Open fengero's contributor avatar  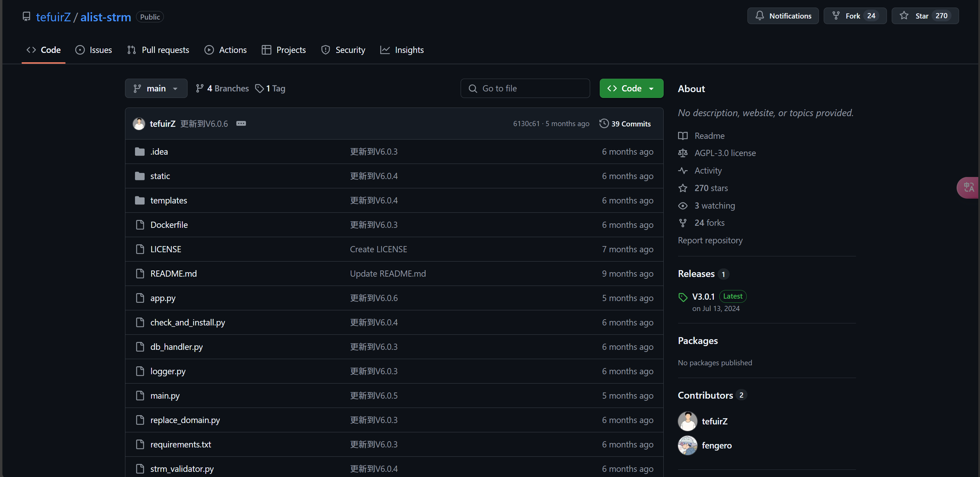pyautogui.click(x=687, y=445)
